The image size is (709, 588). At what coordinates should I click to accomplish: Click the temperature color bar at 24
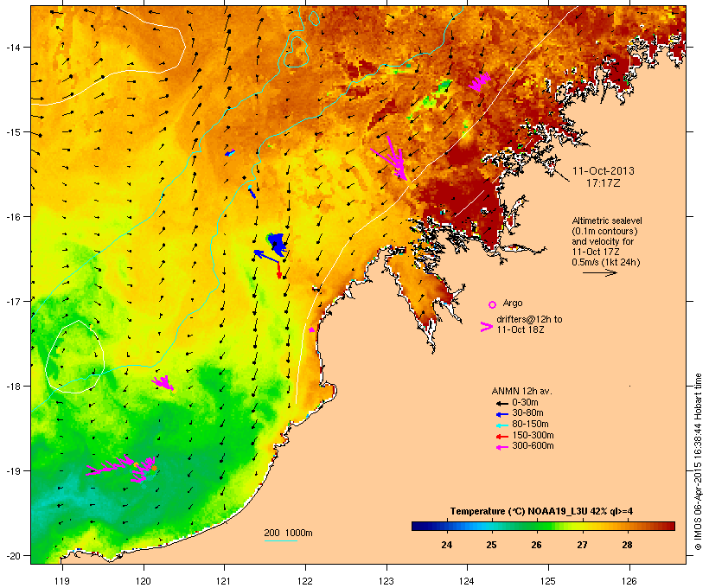point(447,526)
